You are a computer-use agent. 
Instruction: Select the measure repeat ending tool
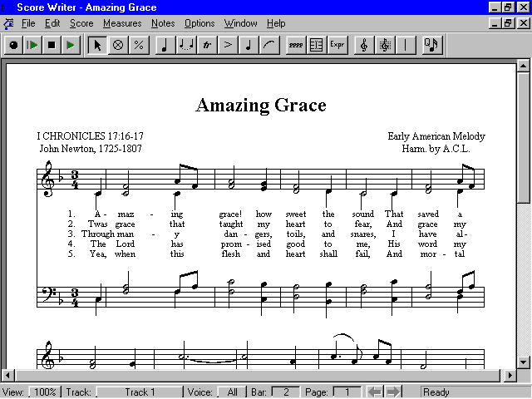tap(316, 45)
